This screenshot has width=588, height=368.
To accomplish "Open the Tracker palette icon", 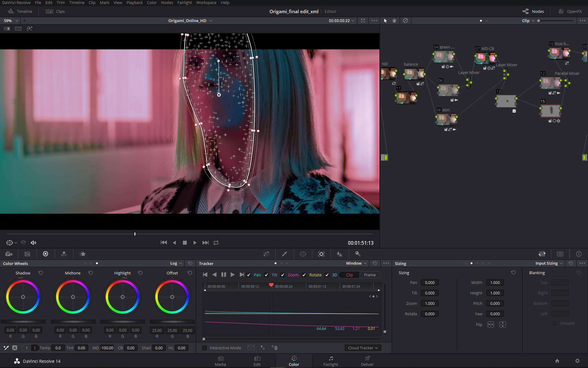I will point(321,254).
